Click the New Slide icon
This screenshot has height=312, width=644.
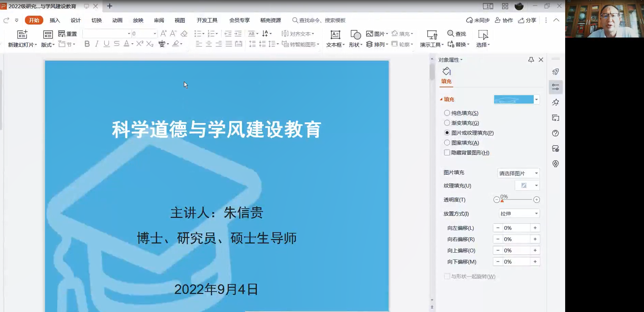coord(22,34)
